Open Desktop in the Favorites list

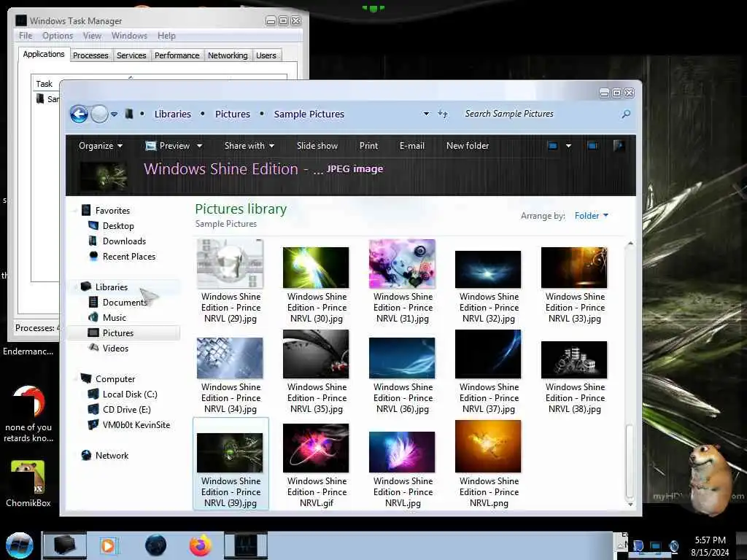[118, 226]
